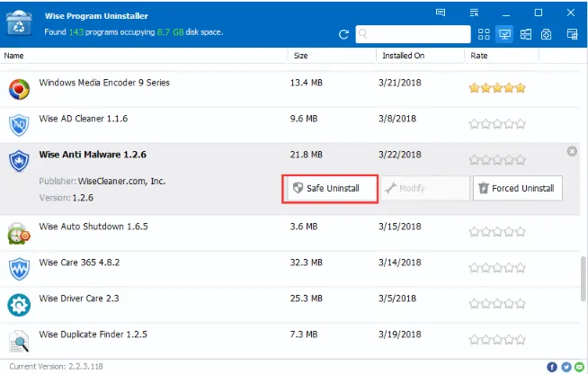This screenshot has width=588, height=374.
Task: Rate Wise Anti Malware using its stars
Action: pos(497,160)
